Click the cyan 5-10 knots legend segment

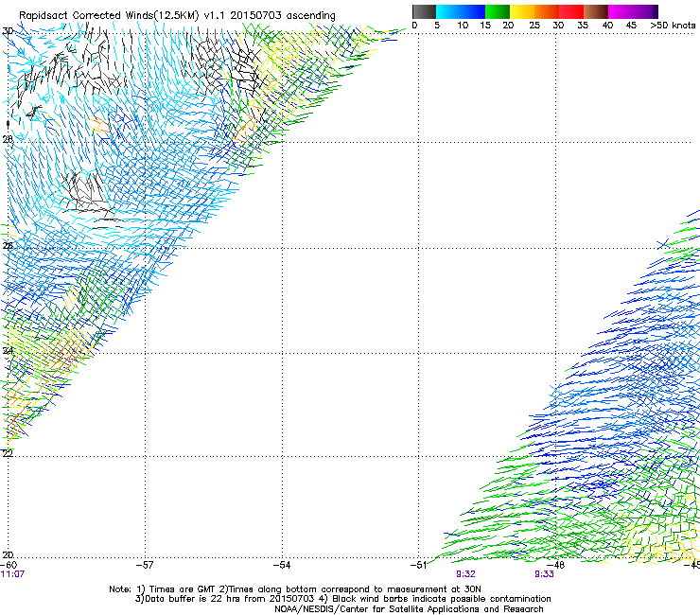tap(447, 11)
